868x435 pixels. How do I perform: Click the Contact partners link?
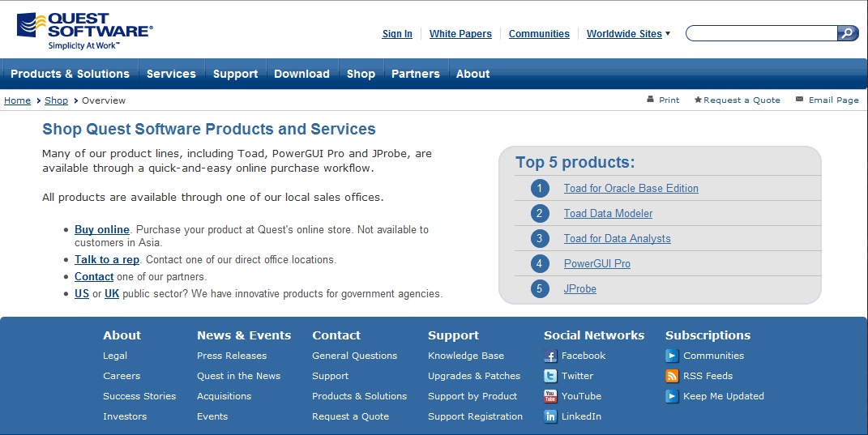[94, 277]
